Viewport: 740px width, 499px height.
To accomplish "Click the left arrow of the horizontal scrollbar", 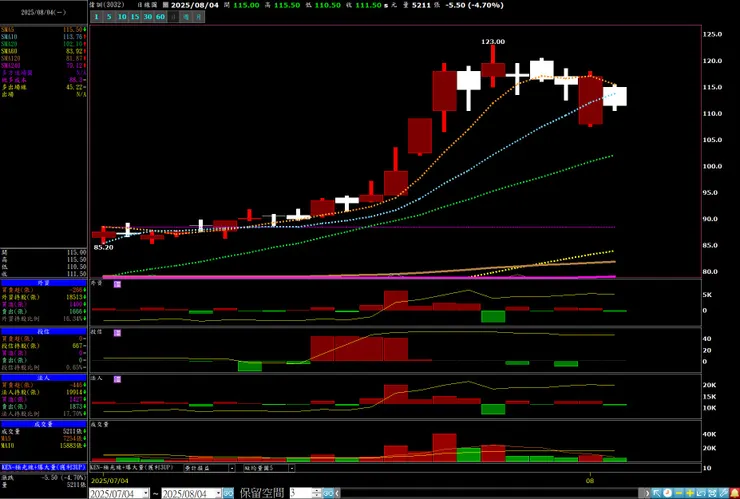I will [x=337, y=494].
